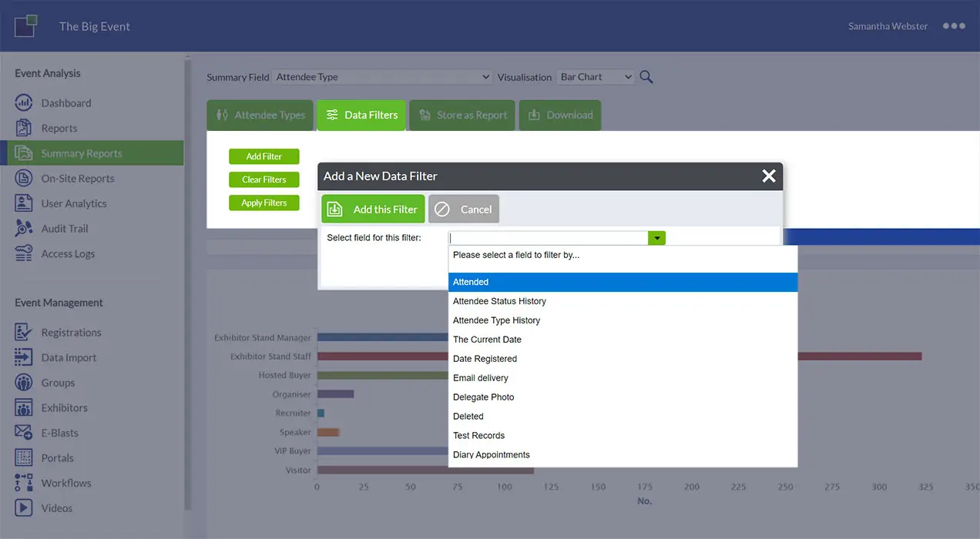Image resolution: width=980 pixels, height=539 pixels.
Task: Switch to the Attendee Types tab
Action: pyautogui.click(x=260, y=115)
